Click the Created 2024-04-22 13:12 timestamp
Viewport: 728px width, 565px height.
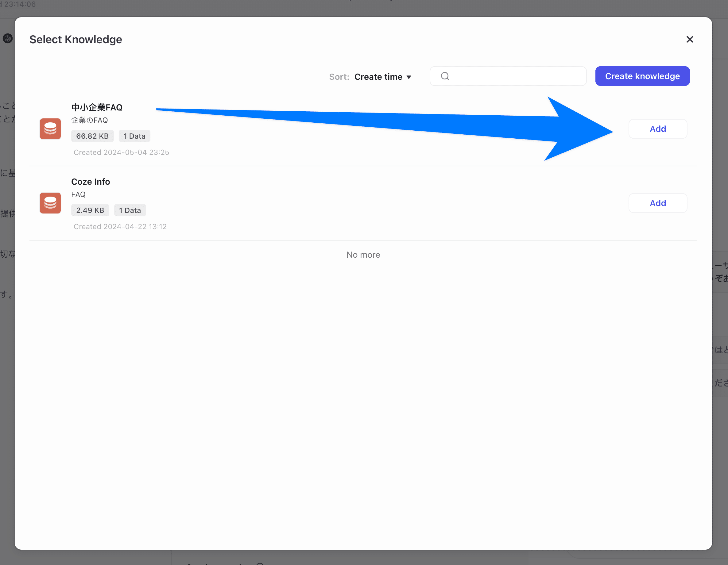pos(120,227)
